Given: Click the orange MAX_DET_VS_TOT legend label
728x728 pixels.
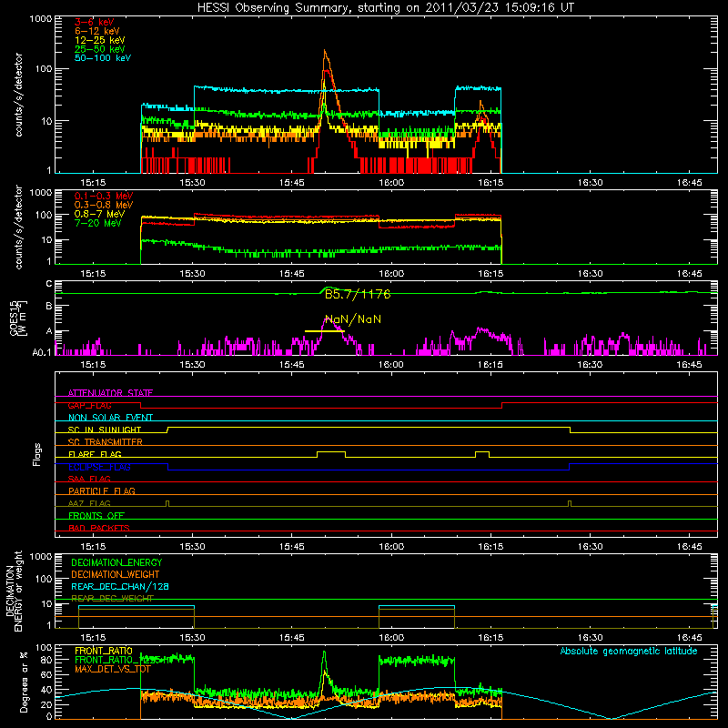Looking at the screenshot, I should point(113,669).
